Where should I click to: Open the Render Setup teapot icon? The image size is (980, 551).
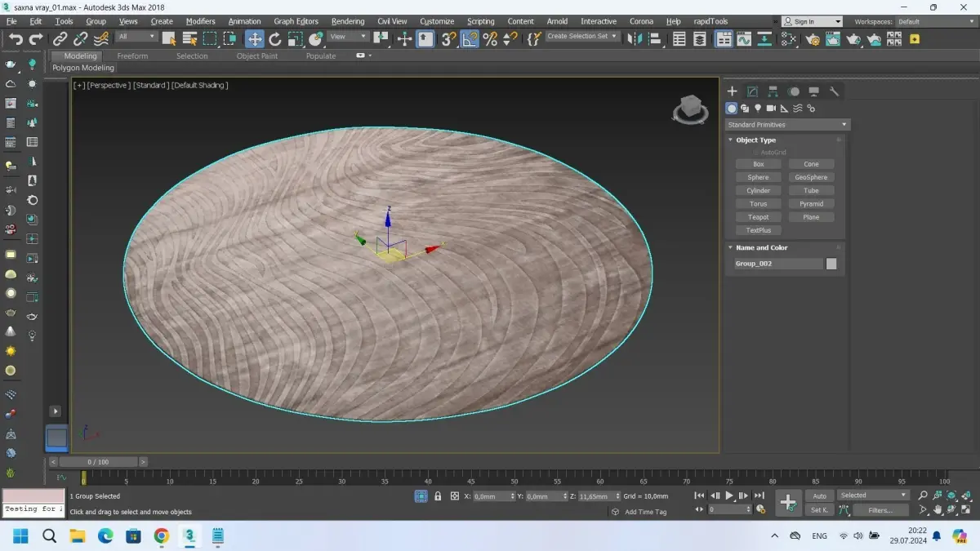[812, 38]
